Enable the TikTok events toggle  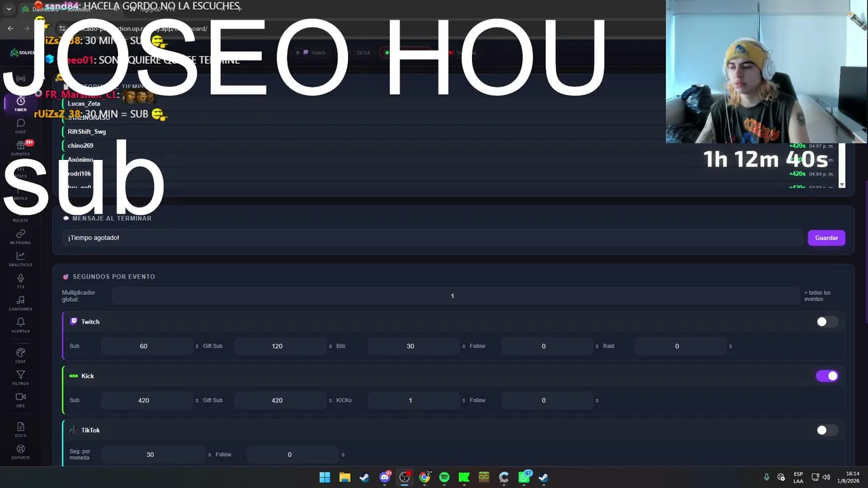pyautogui.click(x=827, y=430)
